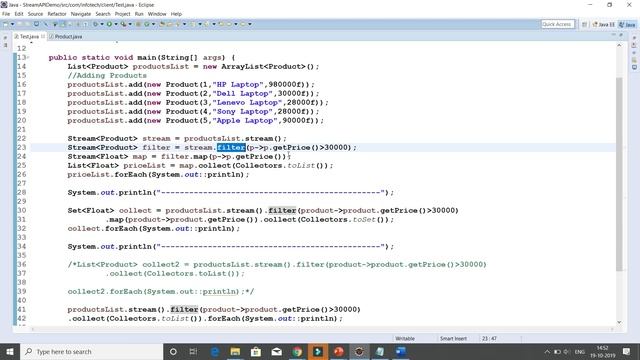This screenshot has height=360, width=640.
Task: Maximize the editor area button
Action: point(621,36)
